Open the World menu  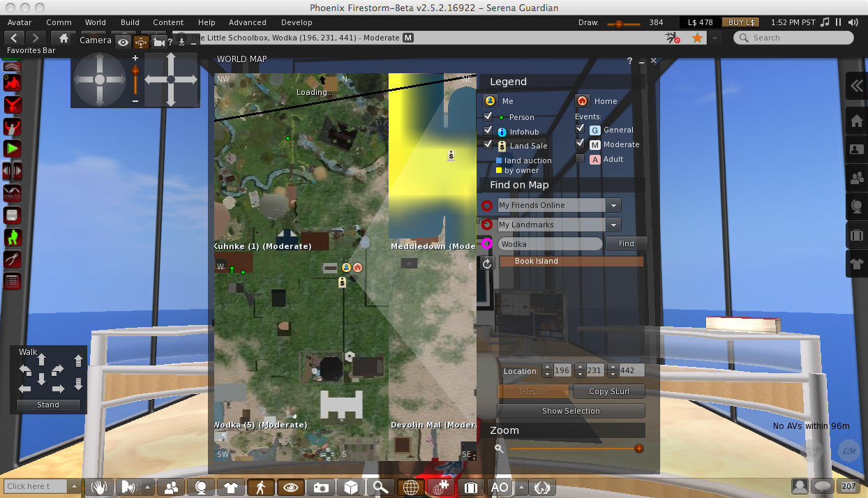[96, 22]
